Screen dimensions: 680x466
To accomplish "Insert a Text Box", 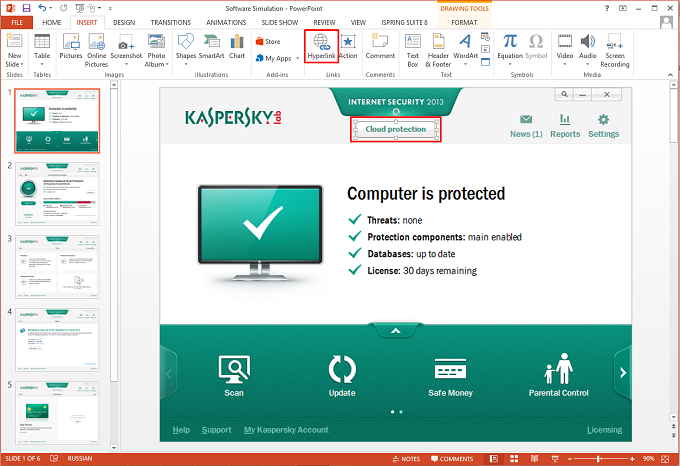I will (x=412, y=50).
